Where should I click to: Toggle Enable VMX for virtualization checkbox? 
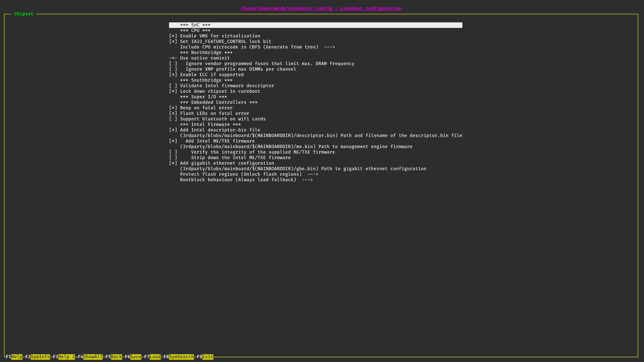click(x=173, y=36)
